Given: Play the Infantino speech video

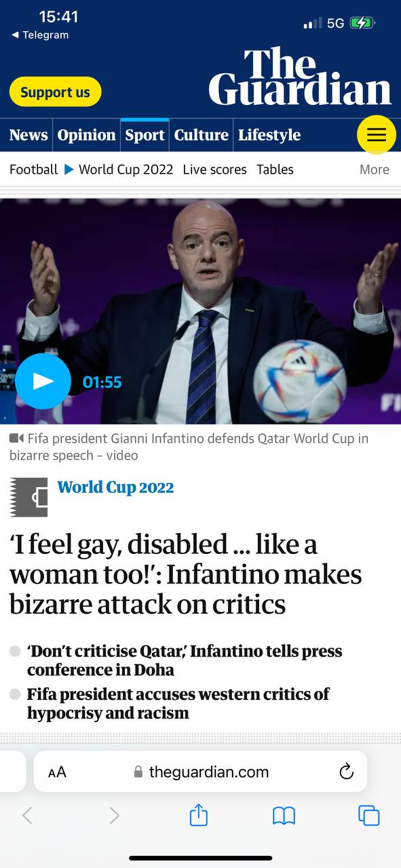Looking at the screenshot, I should point(43,381).
